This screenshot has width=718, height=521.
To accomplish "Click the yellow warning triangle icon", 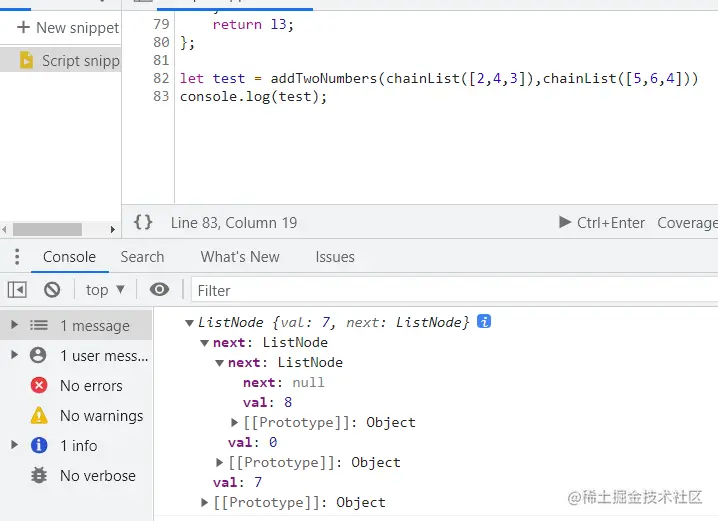I will pos(39,415).
